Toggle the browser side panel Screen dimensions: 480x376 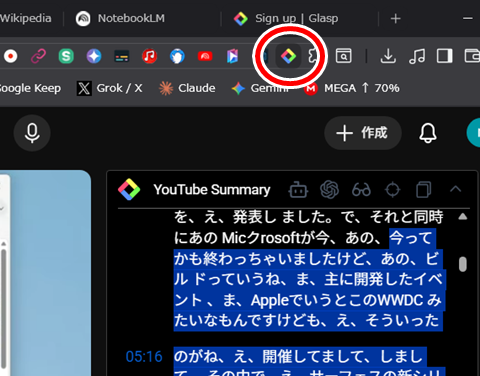(x=444, y=56)
